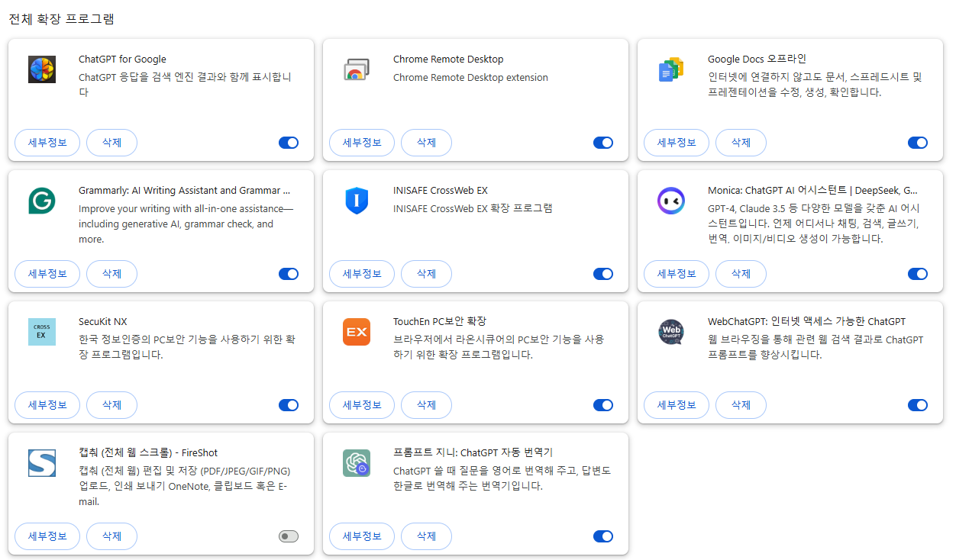
Task: Click the Grammarly: AI Writing Assistant title
Action: 184,191
